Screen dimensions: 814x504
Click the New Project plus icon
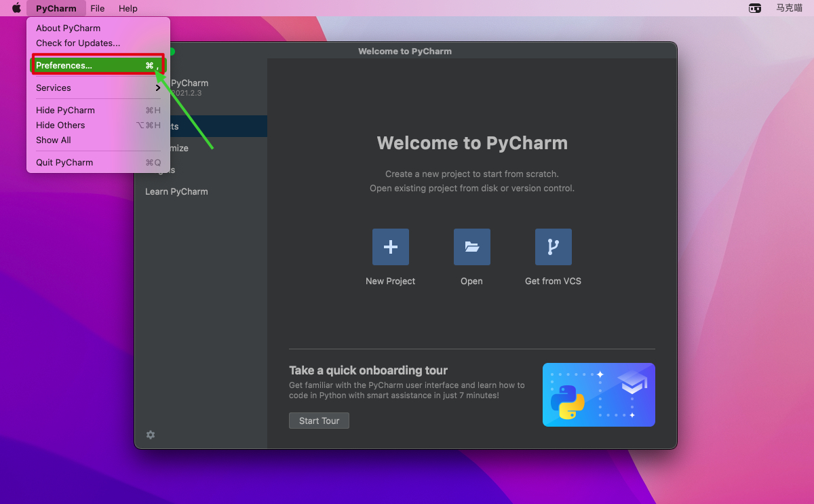point(391,247)
